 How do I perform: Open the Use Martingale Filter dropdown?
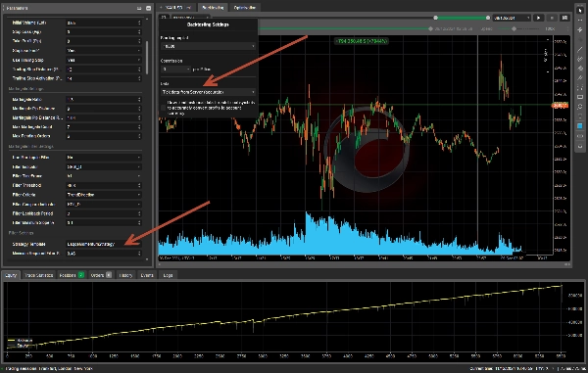104,158
